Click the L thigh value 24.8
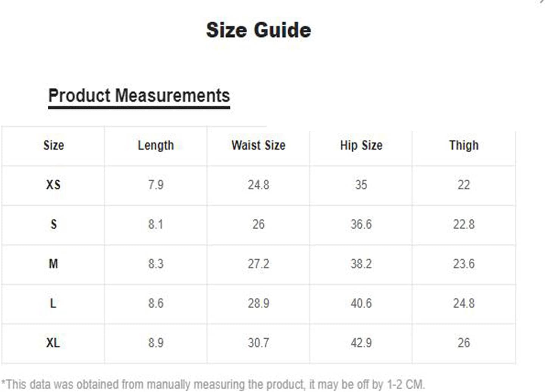Screen dimensions: 545x392 464,303
